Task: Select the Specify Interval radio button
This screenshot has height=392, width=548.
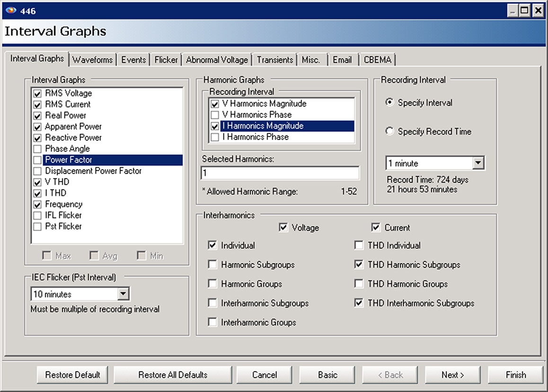Action: point(389,102)
